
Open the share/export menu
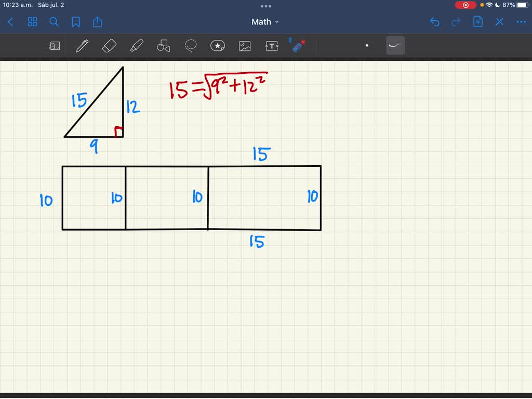pyautogui.click(x=97, y=22)
